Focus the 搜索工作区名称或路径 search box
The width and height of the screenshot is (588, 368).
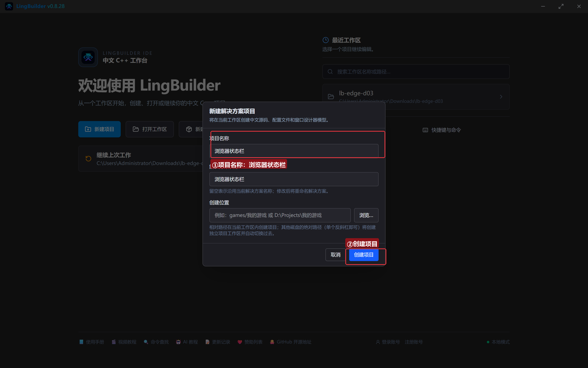[416, 72]
